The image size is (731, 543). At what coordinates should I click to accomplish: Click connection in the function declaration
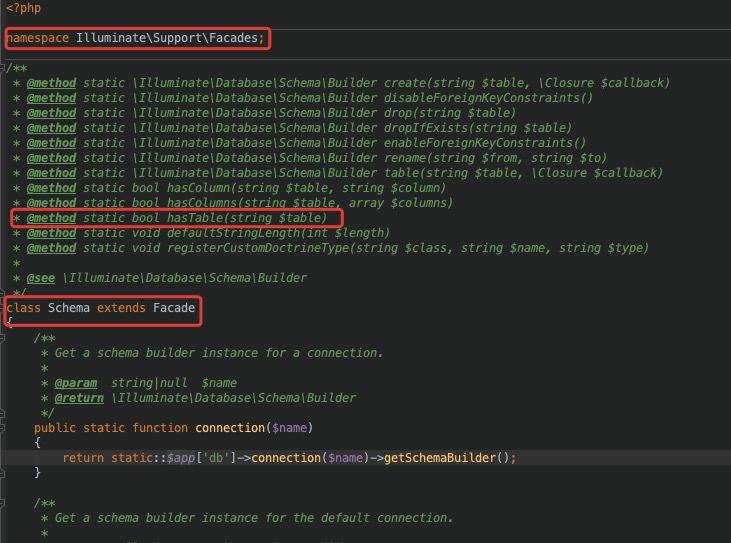pos(230,427)
